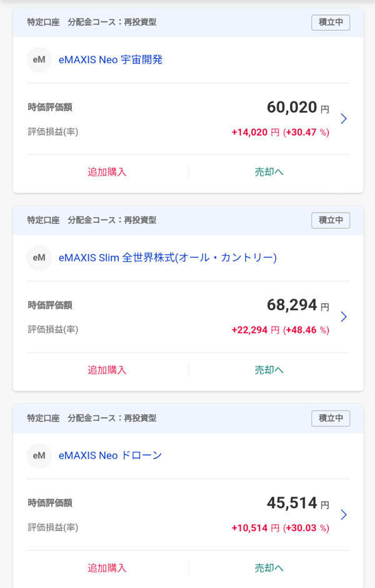
Task: Expand details arrow for eMAXIS Neo ドローン
Action: click(343, 515)
